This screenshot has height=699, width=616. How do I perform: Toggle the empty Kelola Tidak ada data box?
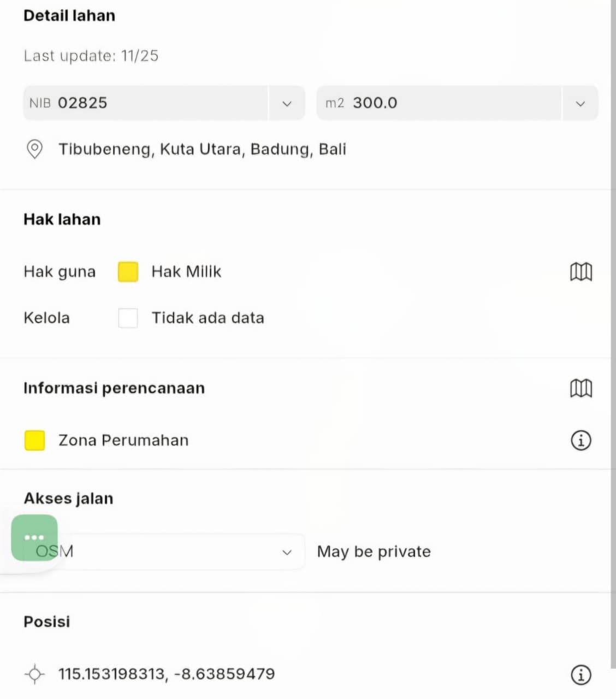click(128, 318)
